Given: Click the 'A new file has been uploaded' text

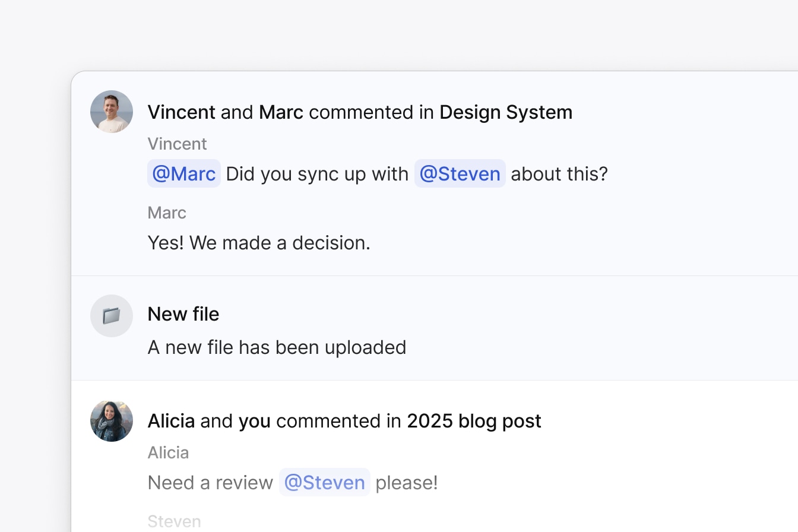Looking at the screenshot, I should click(x=276, y=347).
